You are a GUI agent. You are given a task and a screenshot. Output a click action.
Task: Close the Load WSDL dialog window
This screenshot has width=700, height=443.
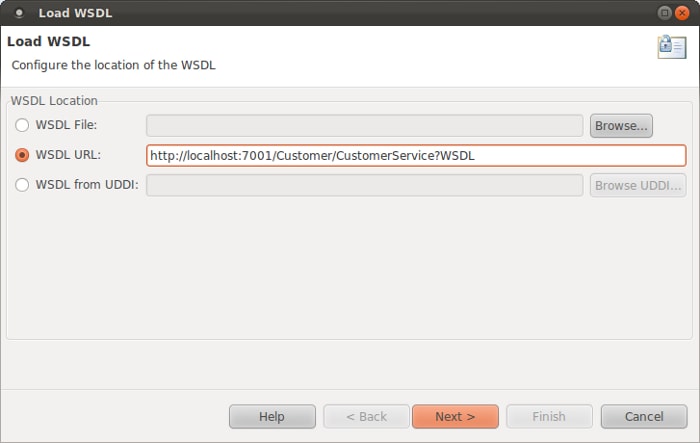683,13
